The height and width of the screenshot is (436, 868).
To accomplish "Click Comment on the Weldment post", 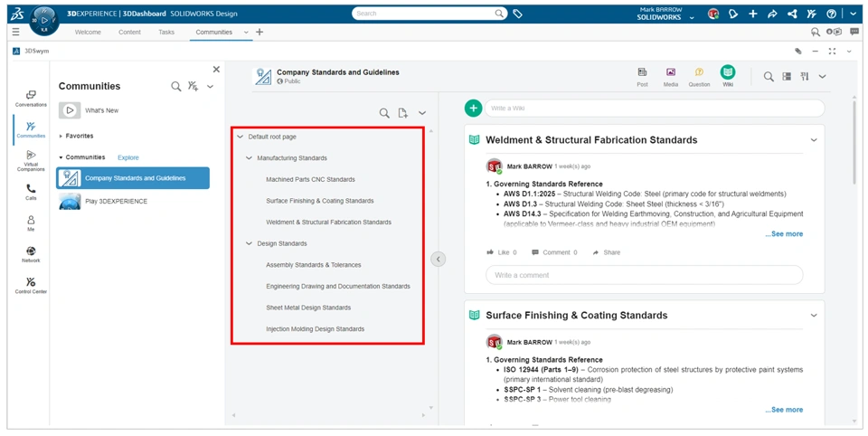I will [554, 252].
